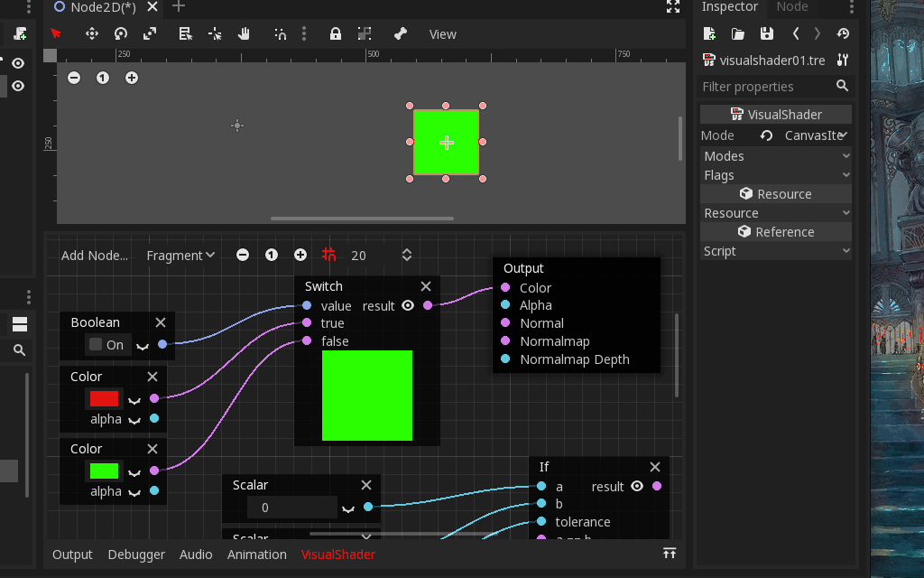This screenshot has height=578, width=924.
Task: Toggle lower eye visibility in left panel
Action: point(18,86)
